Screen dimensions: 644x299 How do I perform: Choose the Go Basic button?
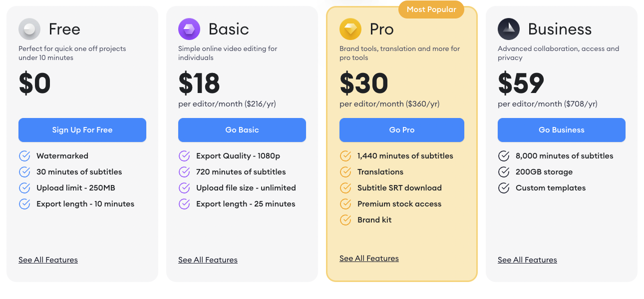pos(242,130)
